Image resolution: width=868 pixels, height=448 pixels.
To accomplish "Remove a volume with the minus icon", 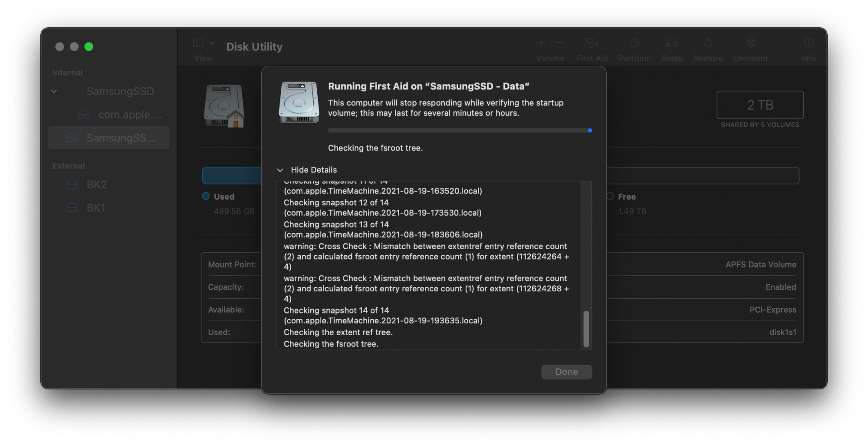I will 559,43.
